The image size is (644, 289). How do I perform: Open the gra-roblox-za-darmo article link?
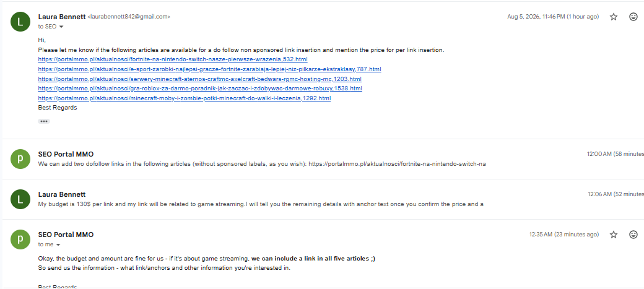coord(200,88)
